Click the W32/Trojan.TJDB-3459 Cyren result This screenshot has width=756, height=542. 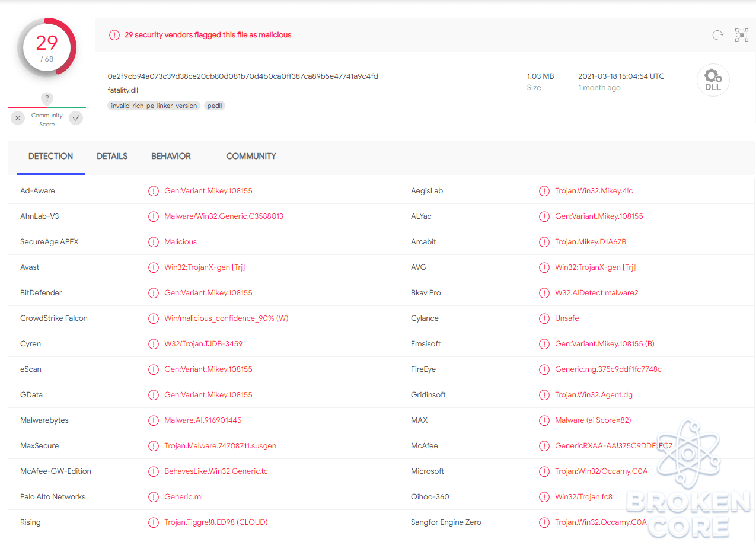203,344
